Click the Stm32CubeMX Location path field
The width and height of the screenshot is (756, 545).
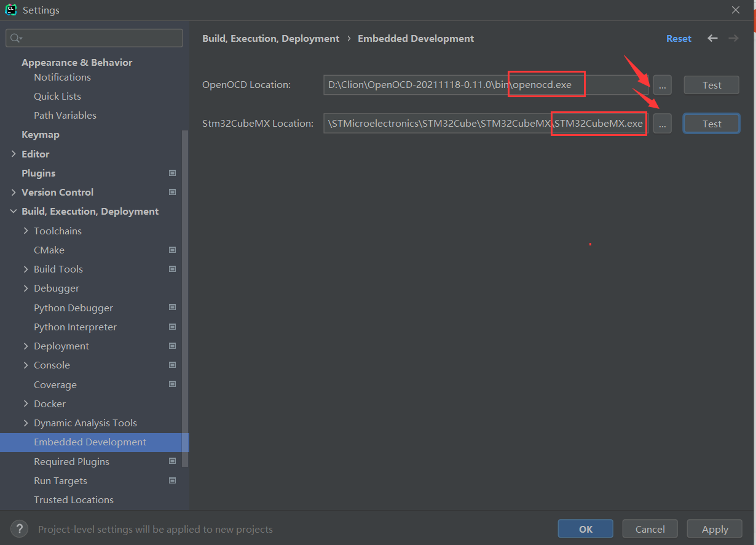click(x=486, y=124)
